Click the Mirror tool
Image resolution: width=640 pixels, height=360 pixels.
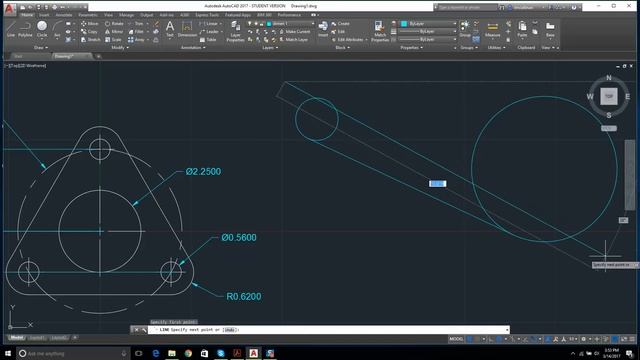(x=114, y=31)
